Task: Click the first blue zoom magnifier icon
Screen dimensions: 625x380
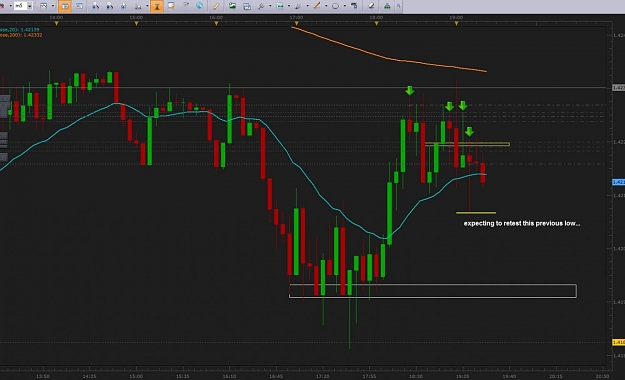Action: (95, 6)
